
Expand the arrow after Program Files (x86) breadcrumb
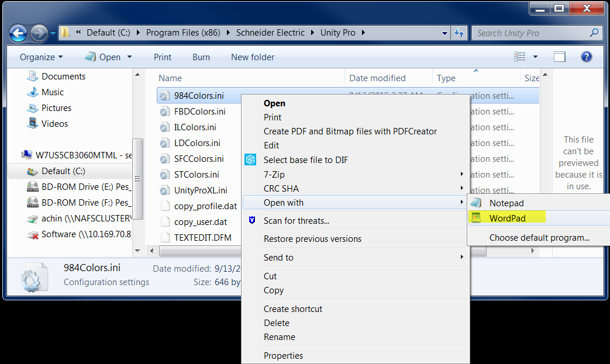tap(228, 33)
